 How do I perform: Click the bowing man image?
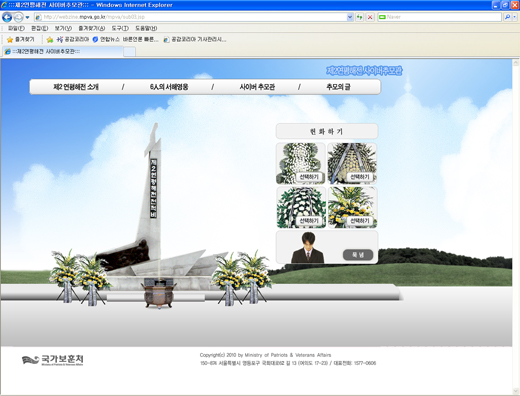tap(307, 248)
